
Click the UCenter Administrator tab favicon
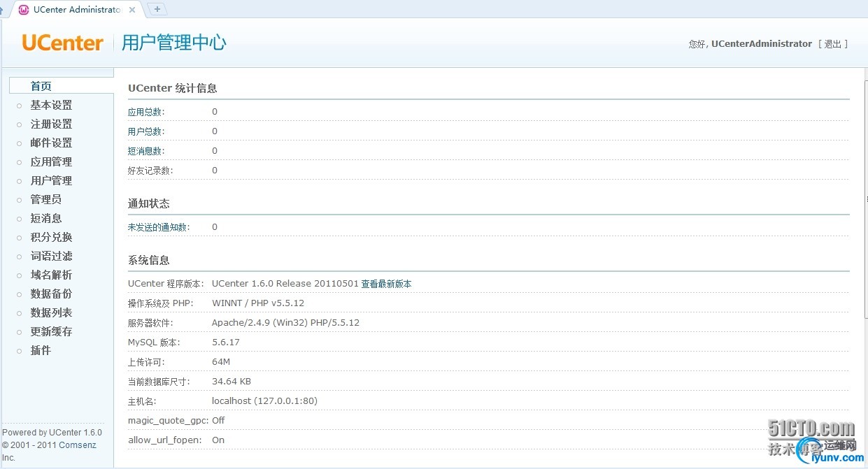coord(24,10)
